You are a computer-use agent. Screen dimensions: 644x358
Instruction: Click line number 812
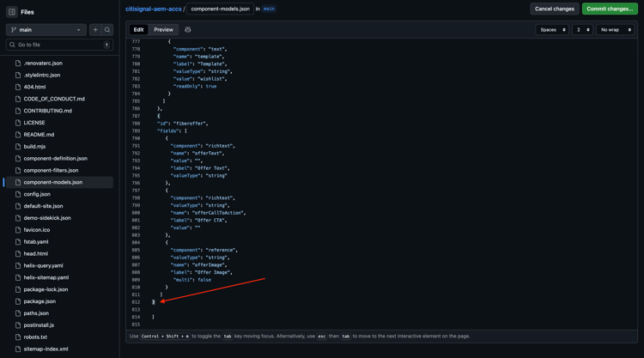[x=136, y=302]
